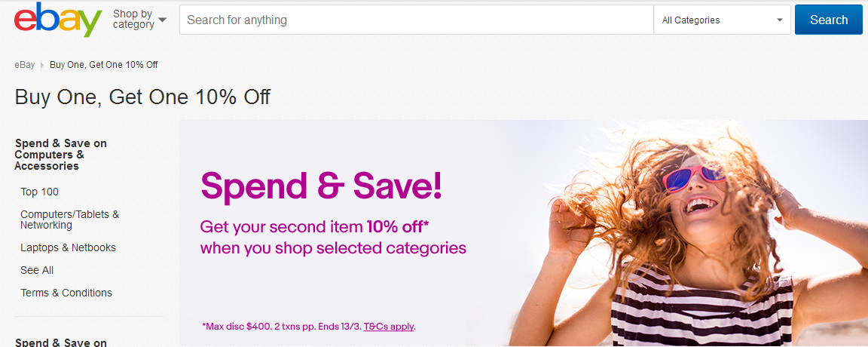
Task: Click the breadcrumb separator arrow
Action: (x=42, y=65)
